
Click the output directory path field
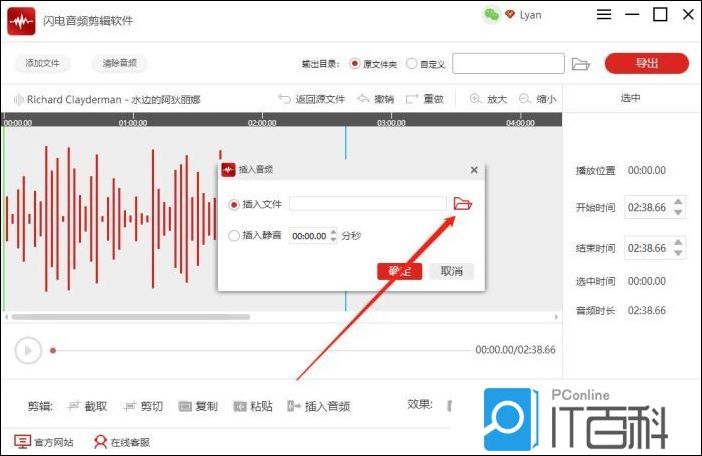508,63
